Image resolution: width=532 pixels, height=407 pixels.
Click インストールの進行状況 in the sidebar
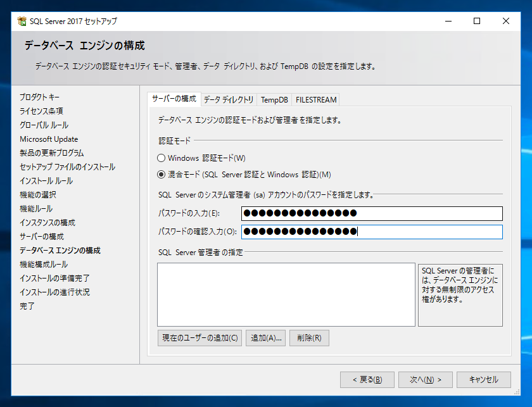pyautogui.click(x=54, y=292)
